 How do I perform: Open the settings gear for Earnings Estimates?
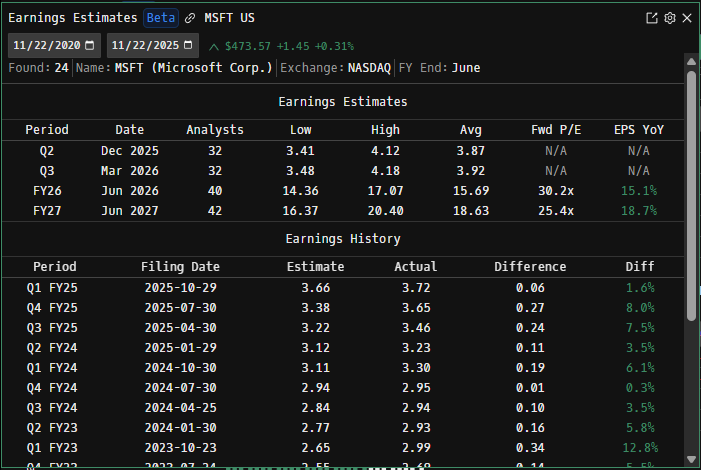pos(670,18)
